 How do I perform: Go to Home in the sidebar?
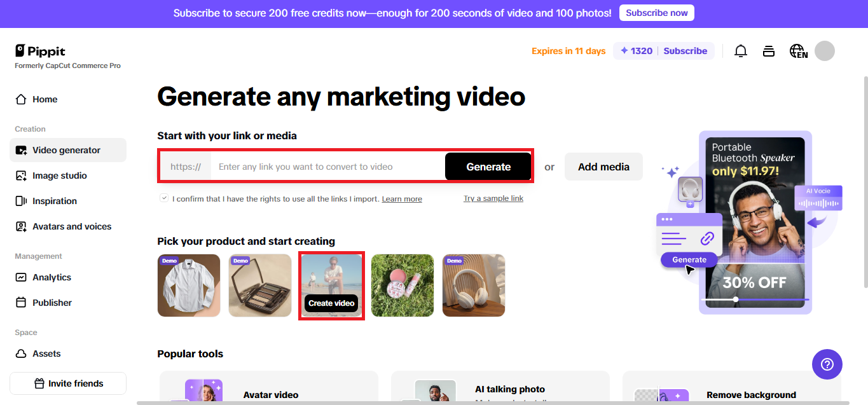(x=68, y=99)
